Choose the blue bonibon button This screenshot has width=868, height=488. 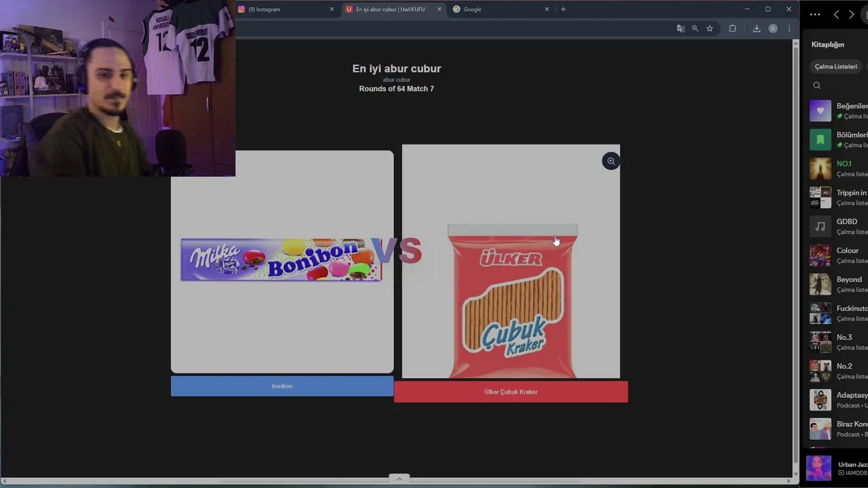(x=282, y=386)
